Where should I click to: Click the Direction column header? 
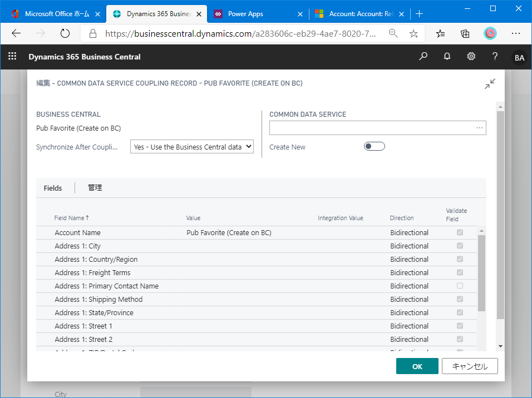point(402,218)
